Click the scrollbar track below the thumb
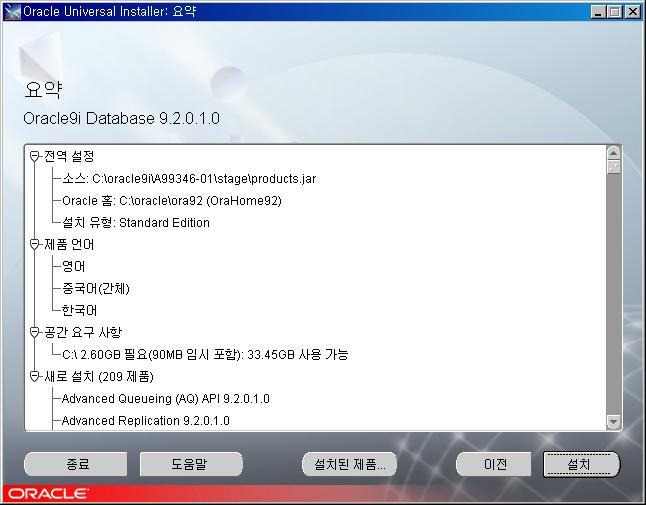The image size is (646, 505). [x=613, y=295]
